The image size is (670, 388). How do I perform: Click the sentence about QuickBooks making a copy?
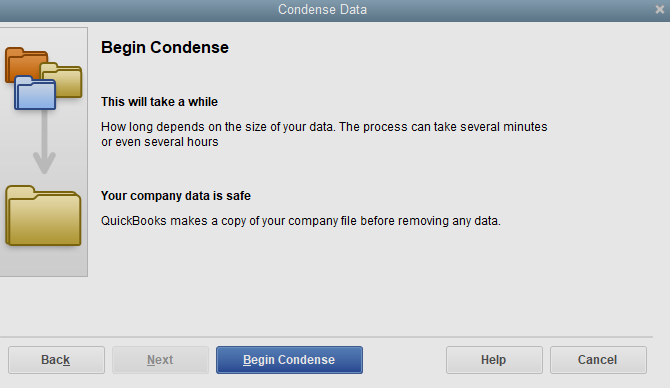point(301,221)
